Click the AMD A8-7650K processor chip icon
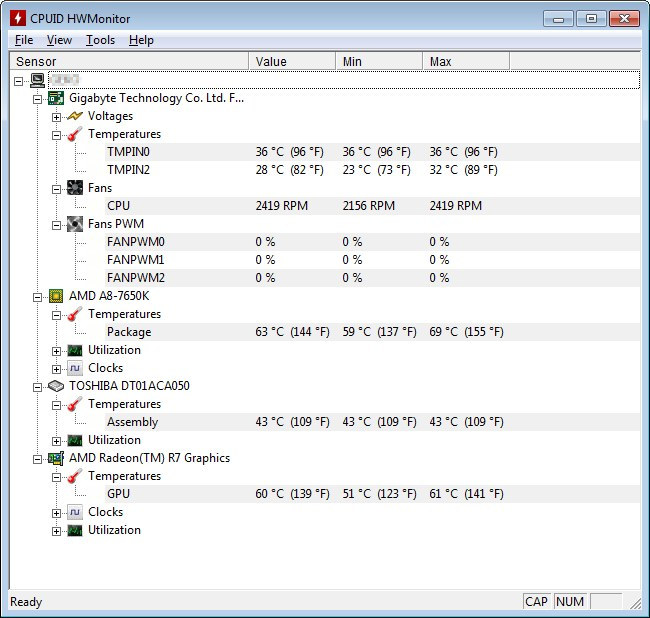 click(56, 296)
